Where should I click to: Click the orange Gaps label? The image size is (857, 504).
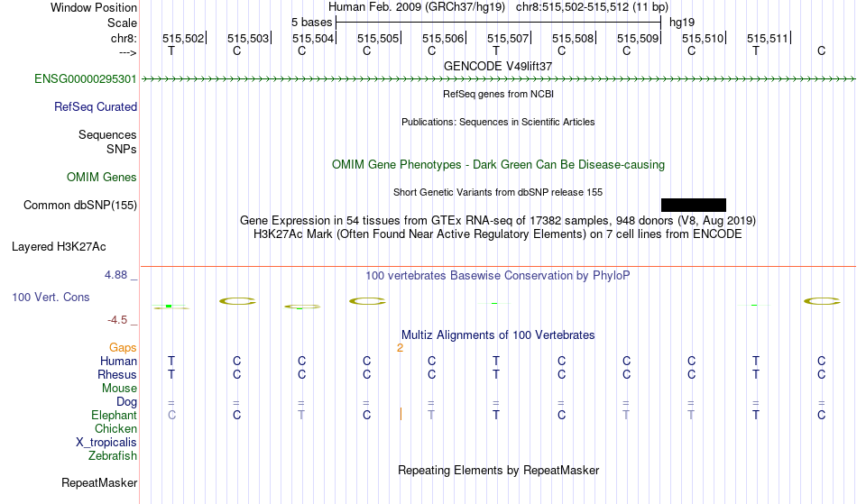tap(123, 348)
